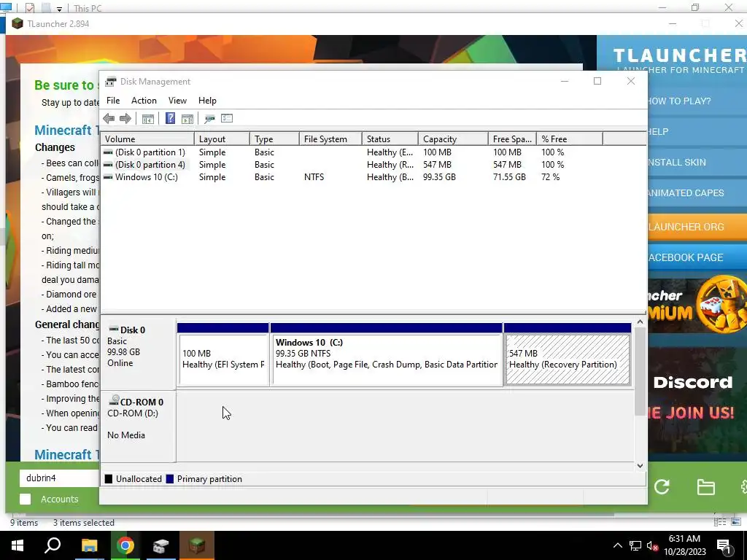Switch File Explorer to large icons view

click(736, 522)
